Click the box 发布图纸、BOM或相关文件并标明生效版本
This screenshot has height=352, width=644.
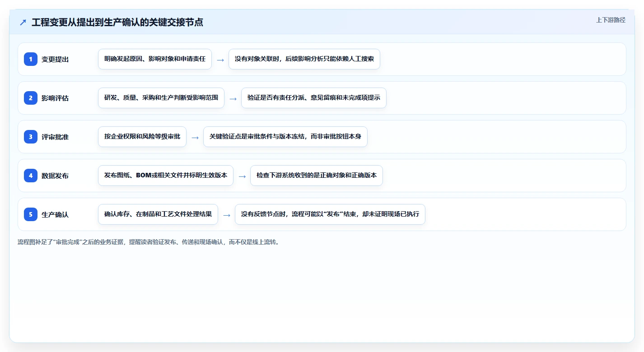coord(166,176)
